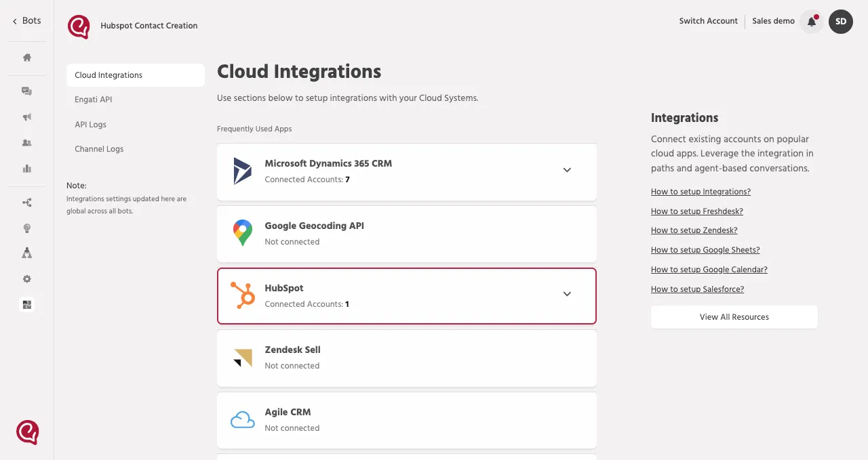Open the lightbulb icon in sidebar
The width and height of the screenshot is (868, 460).
27,228
